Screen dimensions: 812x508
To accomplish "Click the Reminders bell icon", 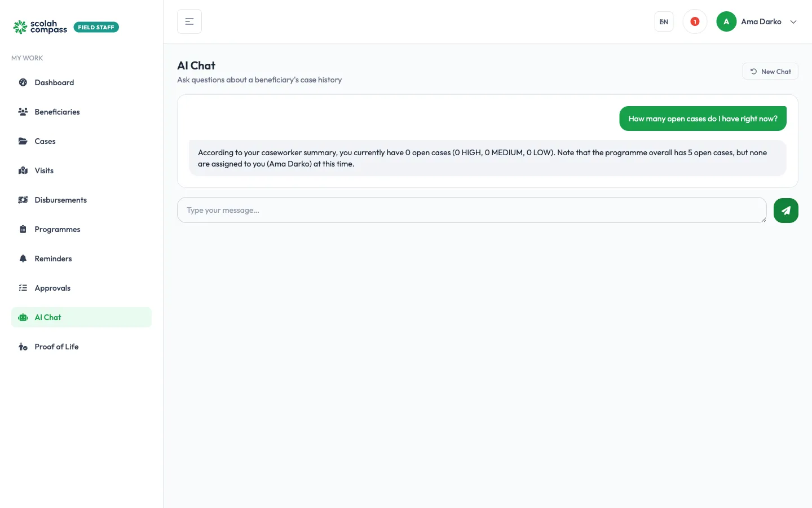I will (x=23, y=259).
